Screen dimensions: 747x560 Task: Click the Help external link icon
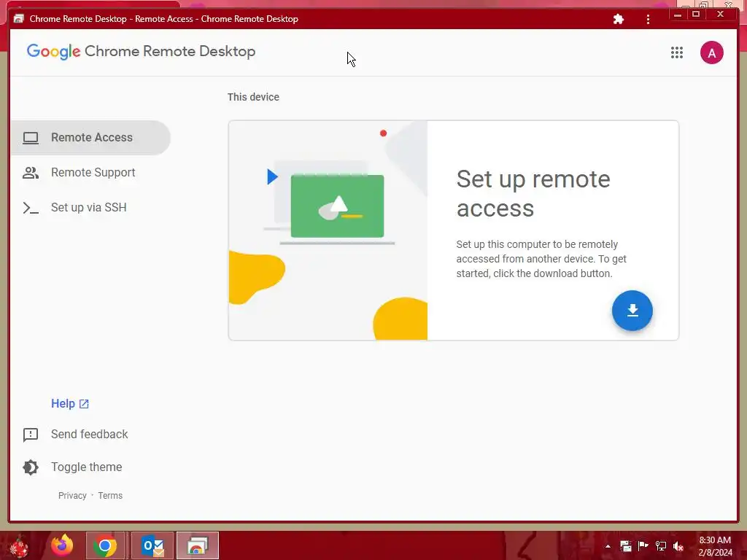tap(84, 404)
